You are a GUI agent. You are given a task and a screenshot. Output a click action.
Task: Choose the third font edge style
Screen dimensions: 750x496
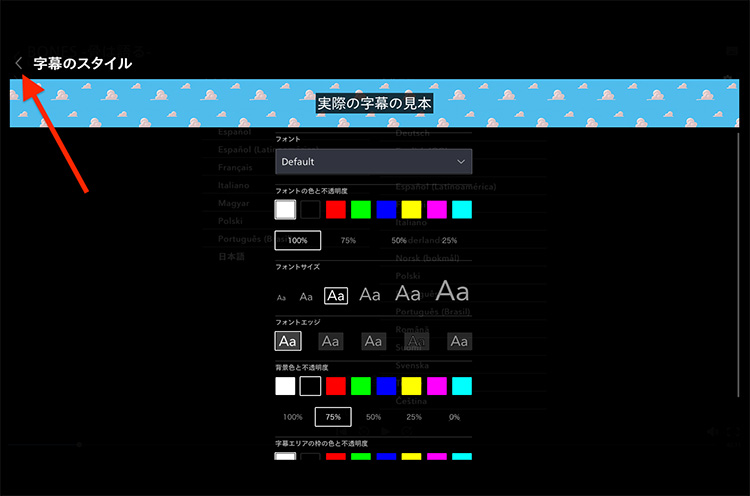[374, 341]
